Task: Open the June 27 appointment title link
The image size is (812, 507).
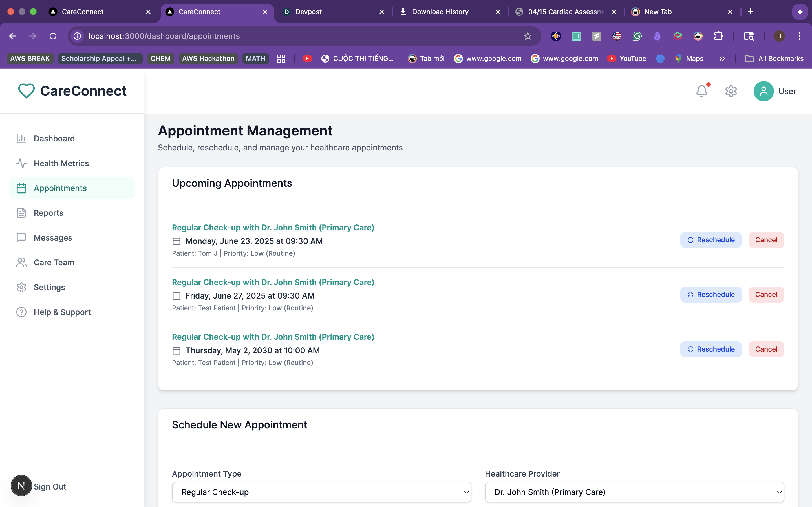Action: pyautogui.click(x=273, y=282)
